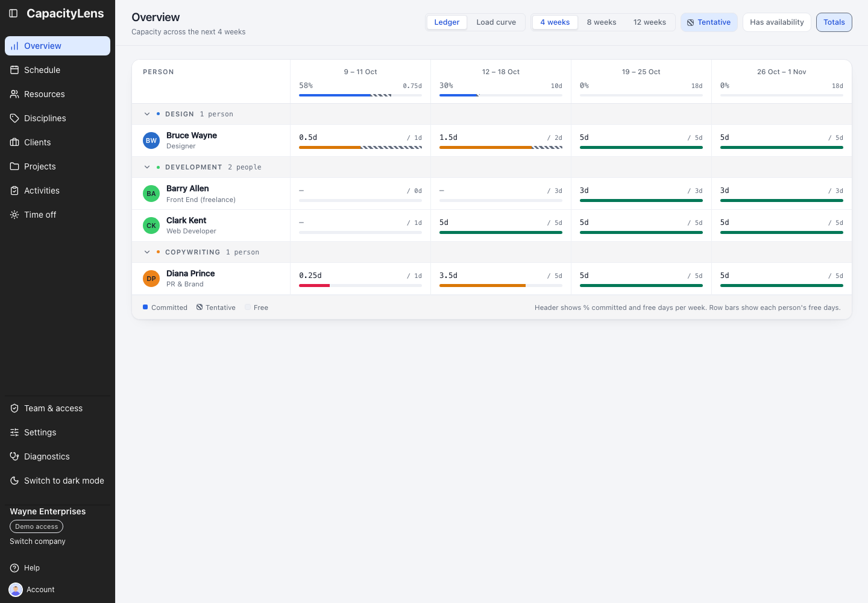The width and height of the screenshot is (868, 603).
Task: Click the Switch company link
Action: click(37, 541)
